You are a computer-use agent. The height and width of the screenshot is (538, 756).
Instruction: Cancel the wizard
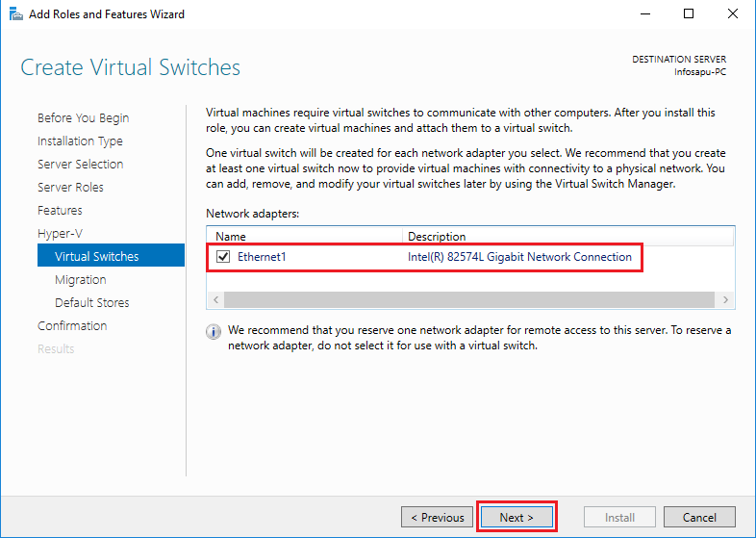tap(699, 517)
